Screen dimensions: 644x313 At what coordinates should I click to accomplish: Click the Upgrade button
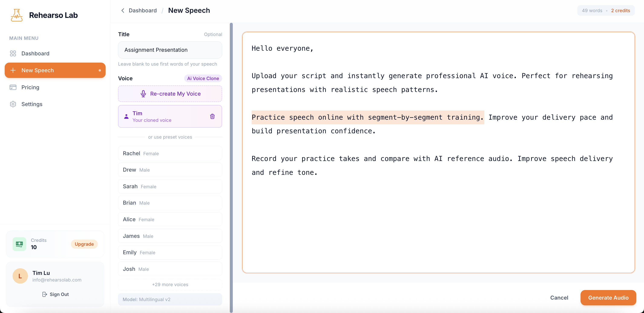click(84, 244)
